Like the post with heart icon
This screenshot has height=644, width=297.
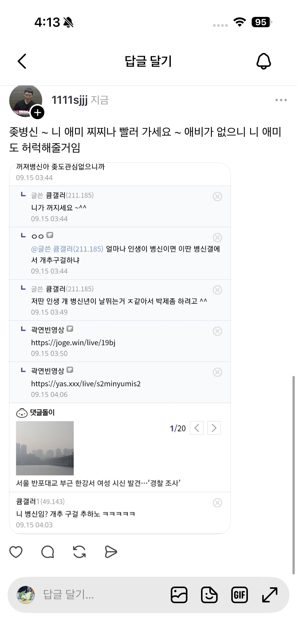16,552
